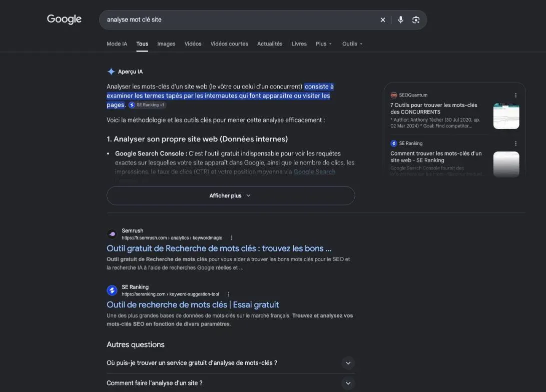Click the question 'Où puis-je trouver un service gratuit d'analyse de mots-clés ?'
Screen dimensions: 546x392
(x=192, y=363)
